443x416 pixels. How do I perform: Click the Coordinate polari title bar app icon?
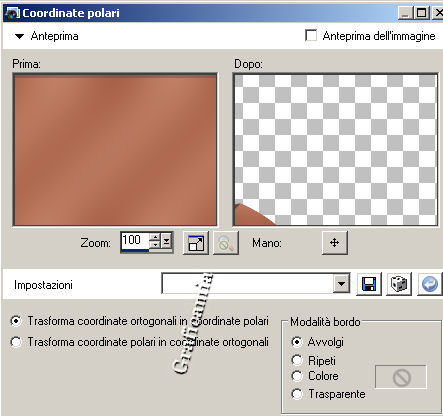coord(12,13)
